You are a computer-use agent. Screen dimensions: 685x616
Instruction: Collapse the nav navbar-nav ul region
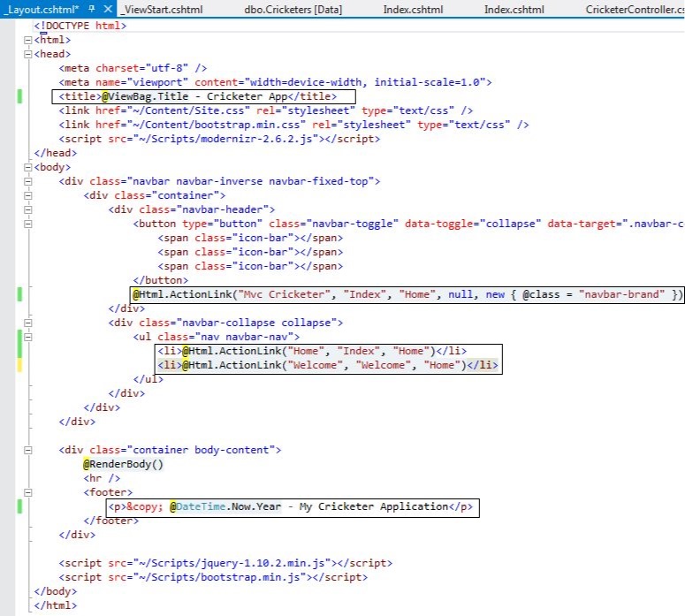pos(28,337)
